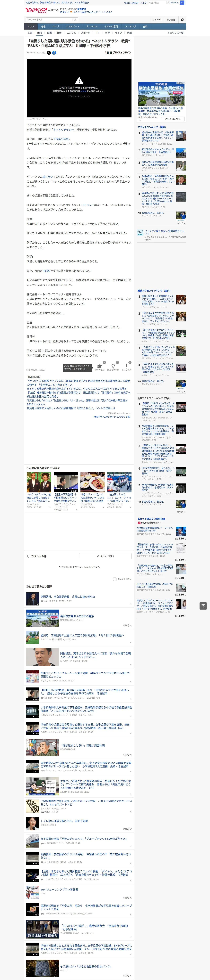
Task: Click FNNプライムオンライン logo beside headline
Action: (x=117, y=53)
